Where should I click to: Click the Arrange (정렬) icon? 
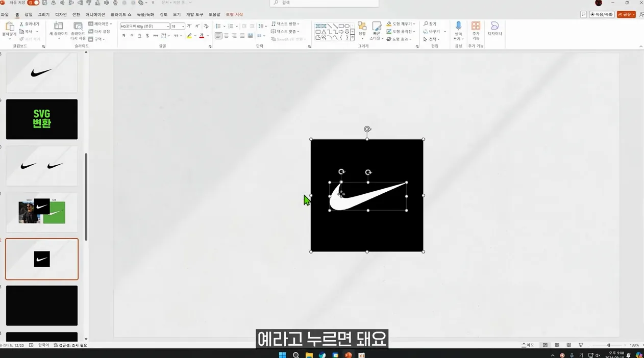[x=362, y=27]
